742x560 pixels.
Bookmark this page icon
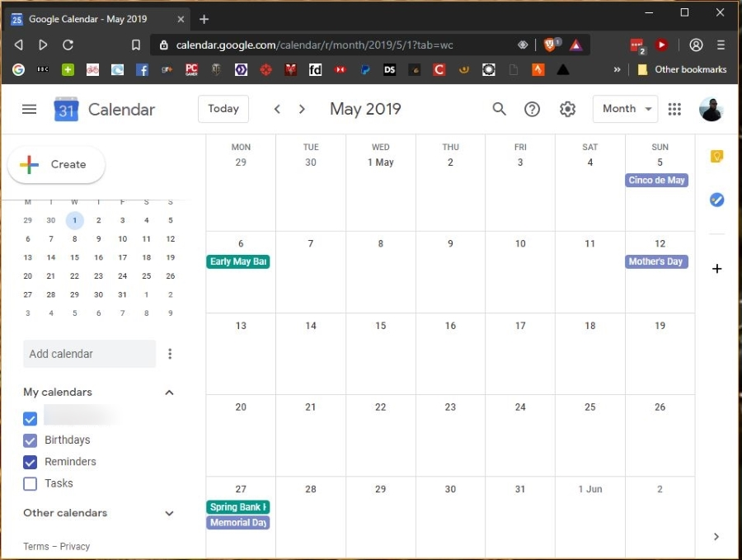coord(136,45)
